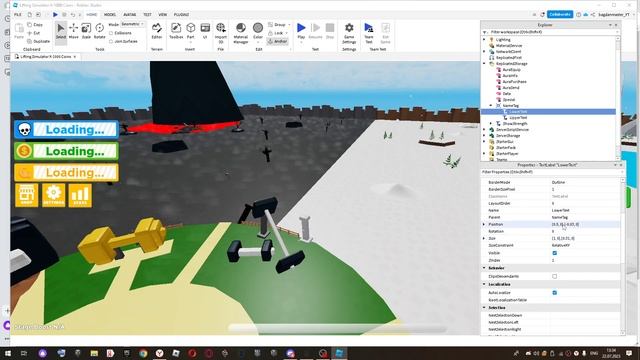Viewport: 640px width, 360px height.
Task: Click Copy in Clipboard group
Action: coord(35,25)
